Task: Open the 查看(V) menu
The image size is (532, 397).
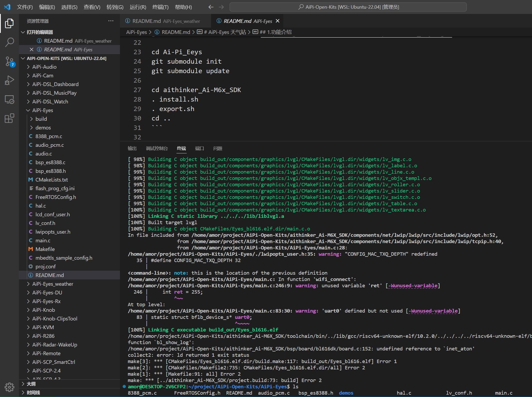Action: click(x=92, y=7)
